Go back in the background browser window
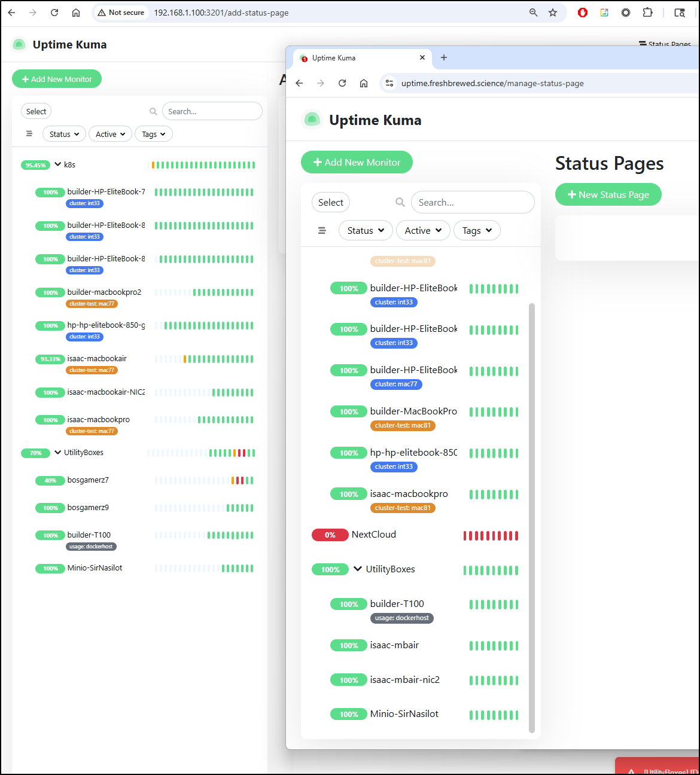 pyautogui.click(x=11, y=13)
